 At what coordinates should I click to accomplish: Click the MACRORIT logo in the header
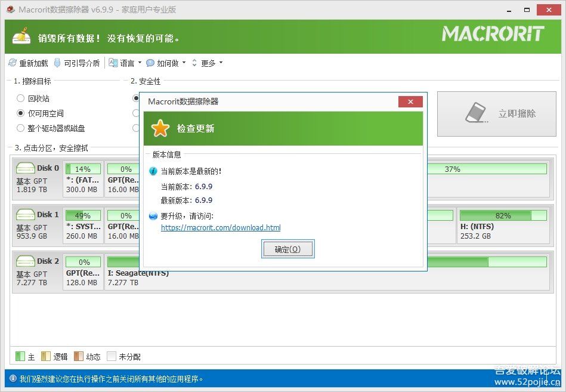(x=493, y=34)
